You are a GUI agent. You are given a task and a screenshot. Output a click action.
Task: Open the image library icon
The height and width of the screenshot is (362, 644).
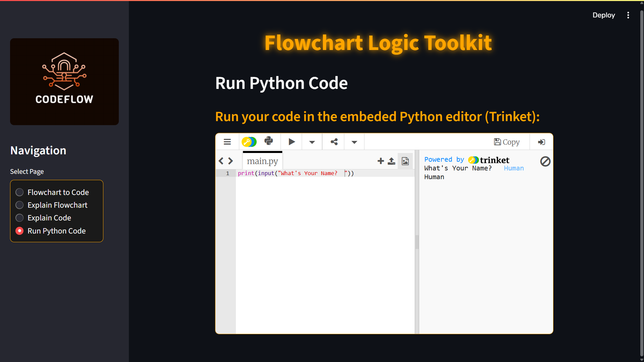pos(405,161)
